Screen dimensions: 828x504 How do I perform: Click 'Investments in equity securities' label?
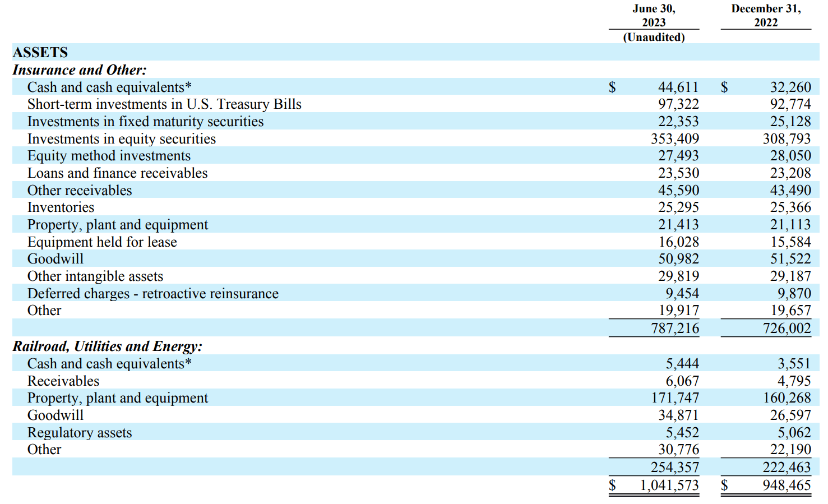pyautogui.click(x=122, y=139)
